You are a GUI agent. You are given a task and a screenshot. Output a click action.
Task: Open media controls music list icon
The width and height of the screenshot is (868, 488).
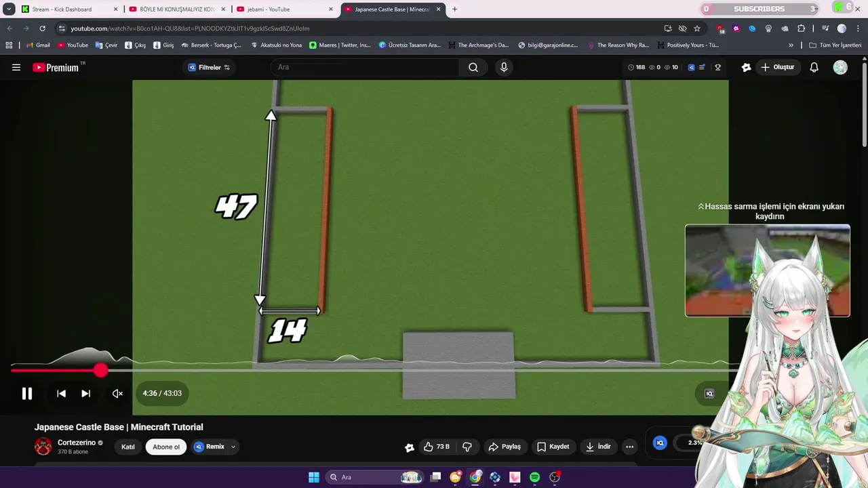(x=825, y=28)
